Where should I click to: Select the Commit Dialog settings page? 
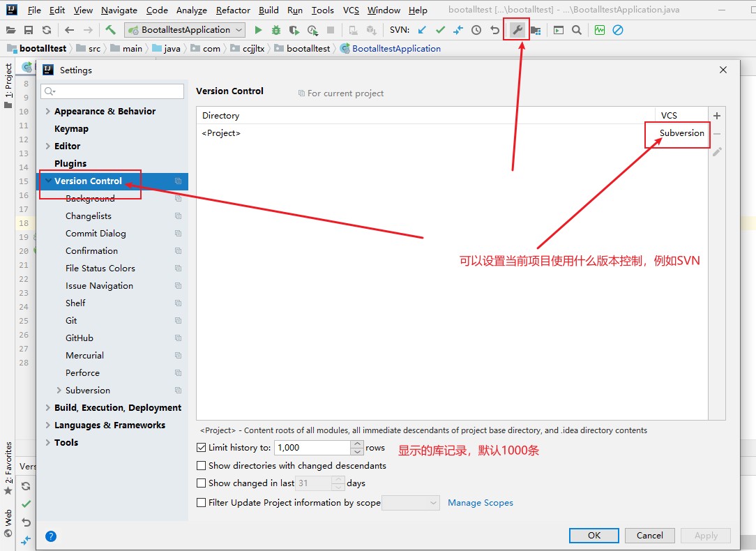pos(96,234)
